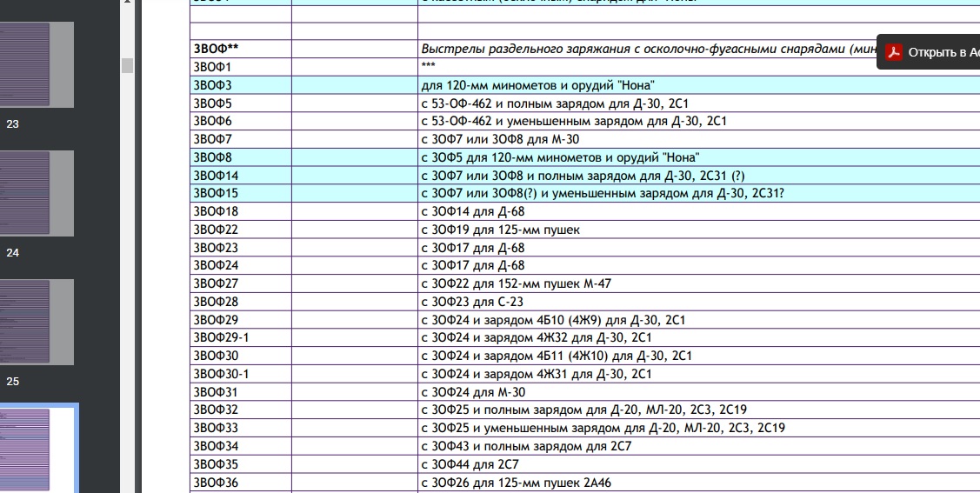Click the "***" cell beside ЗВОФ1
The height and width of the screenshot is (493, 980).
click(x=428, y=67)
